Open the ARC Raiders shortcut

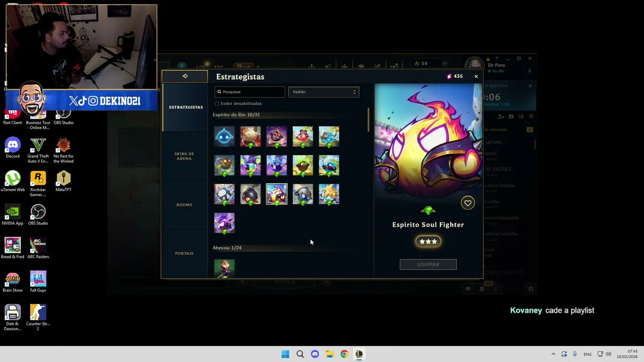(38, 248)
